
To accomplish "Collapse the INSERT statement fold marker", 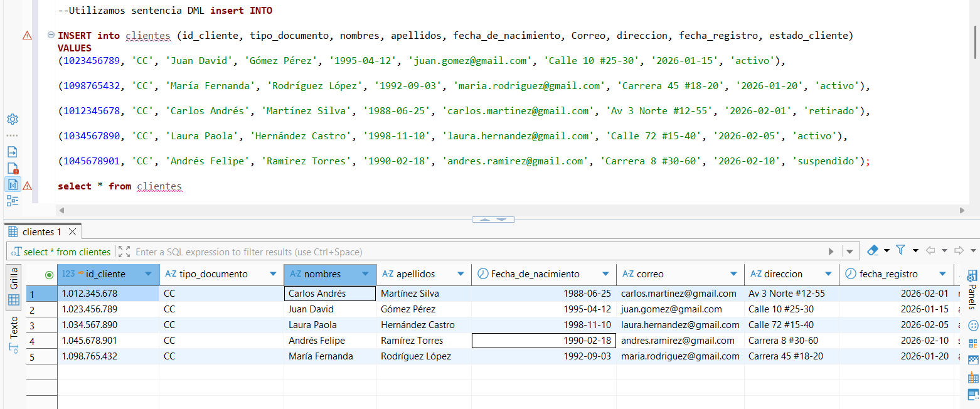I will click(50, 35).
